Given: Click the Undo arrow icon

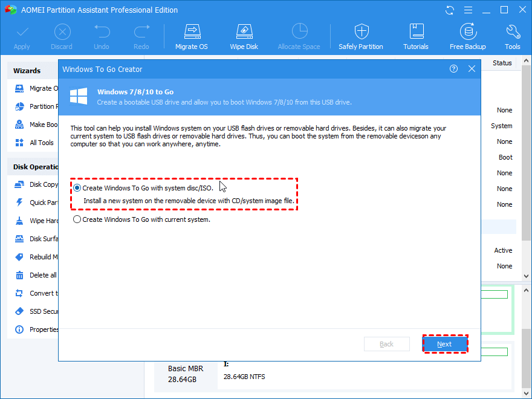Looking at the screenshot, I should (x=102, y=31).
